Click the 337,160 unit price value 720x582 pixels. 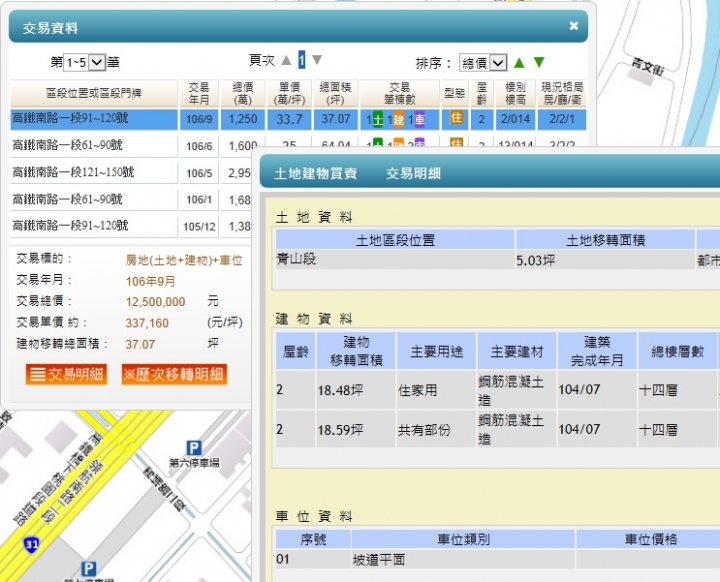147,323
